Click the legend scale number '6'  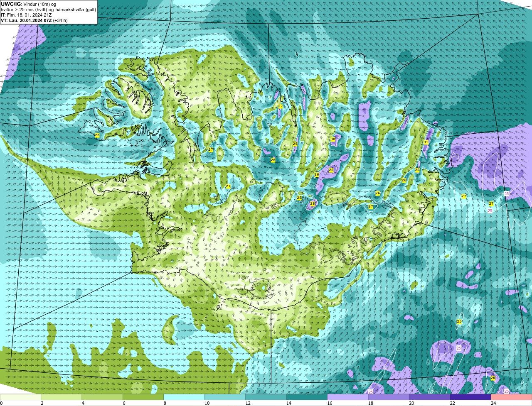tap(123, 403)
